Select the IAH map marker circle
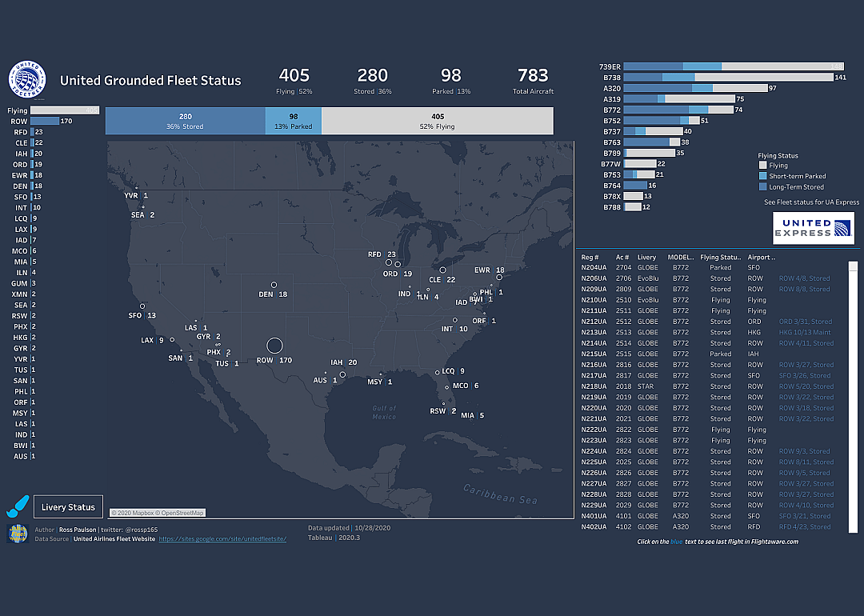 [342, 374]
